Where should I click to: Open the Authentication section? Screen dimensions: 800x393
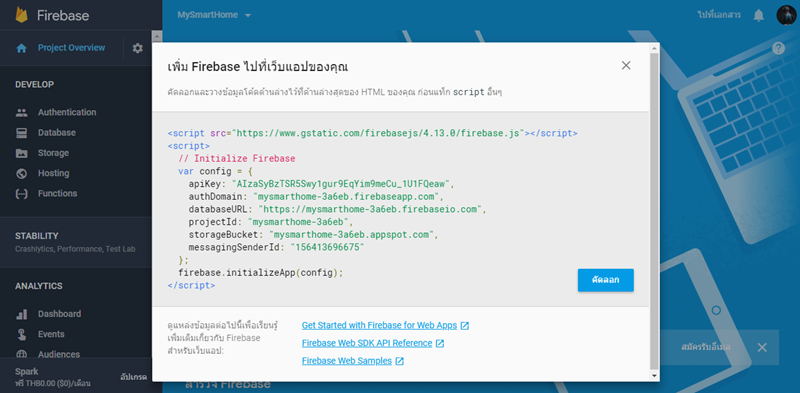tap(67, 112)
